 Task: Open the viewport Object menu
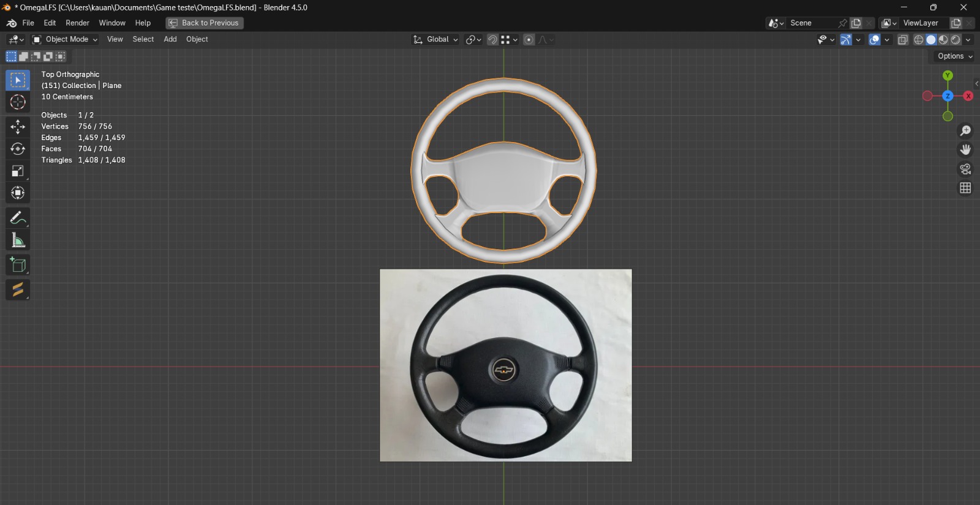click(x=197, y=40)
